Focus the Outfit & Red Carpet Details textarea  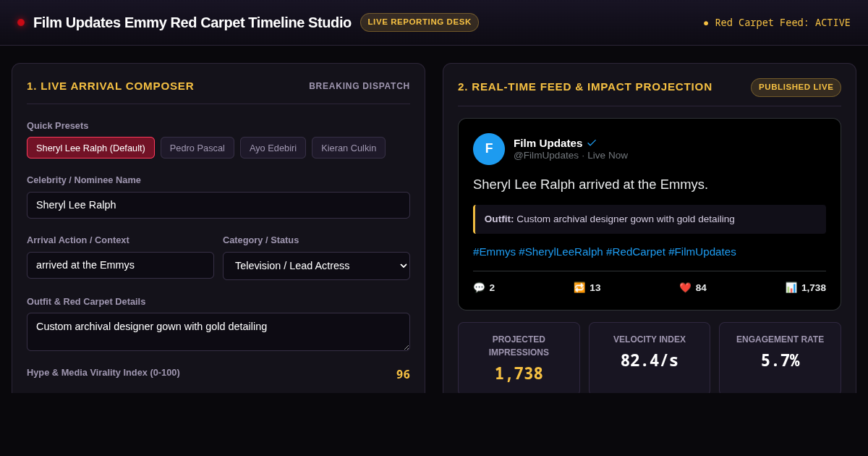click(218, 332)
